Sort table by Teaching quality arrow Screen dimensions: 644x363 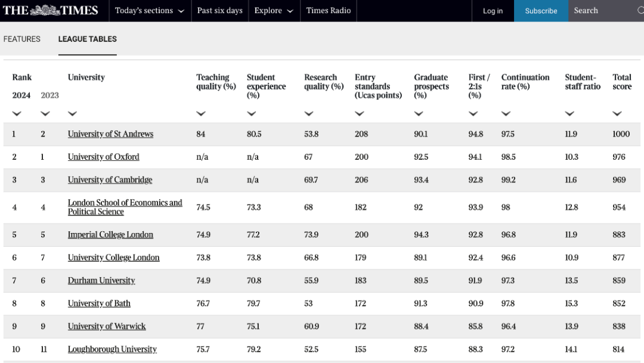[201, 114]
